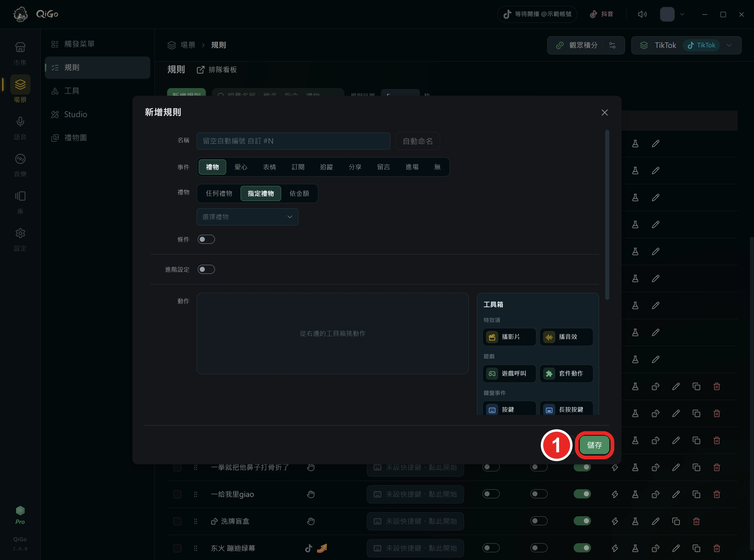
Task: Select the 留言 event tab
Action: coord(383,167)
